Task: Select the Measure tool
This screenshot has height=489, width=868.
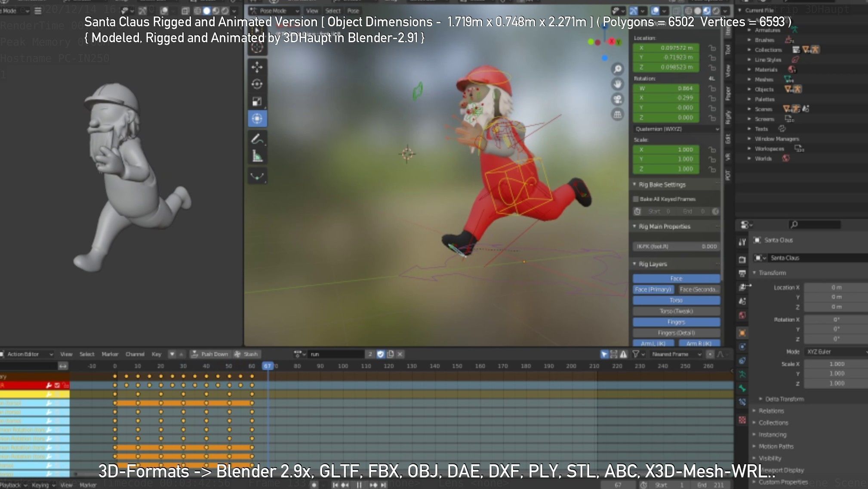Action: [257, 156]
